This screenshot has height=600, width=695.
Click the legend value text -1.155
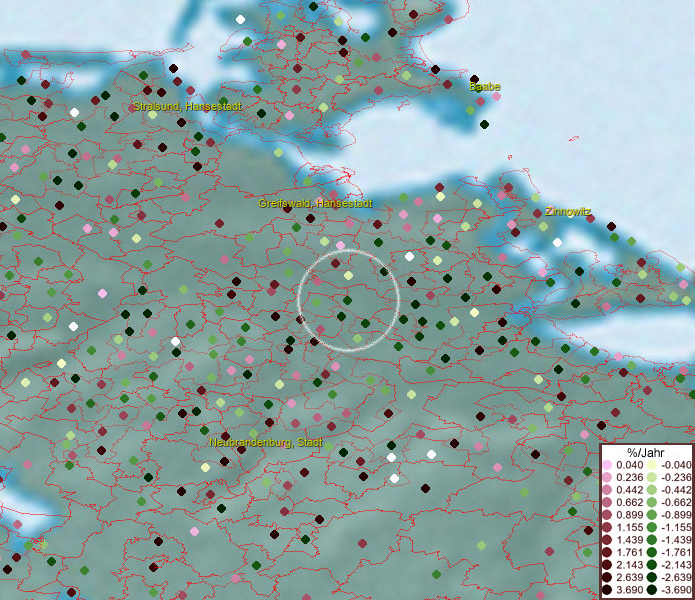(x=676, y=527)
